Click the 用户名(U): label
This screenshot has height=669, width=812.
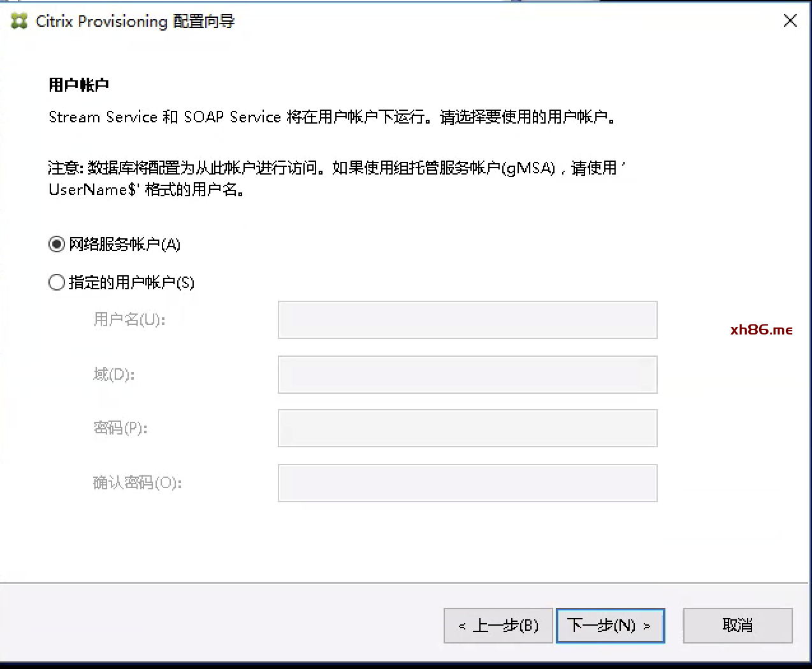[x=129, y=320]
